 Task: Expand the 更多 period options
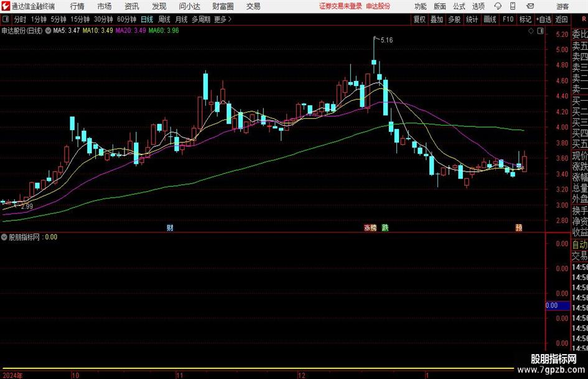(x=223, y=19)
